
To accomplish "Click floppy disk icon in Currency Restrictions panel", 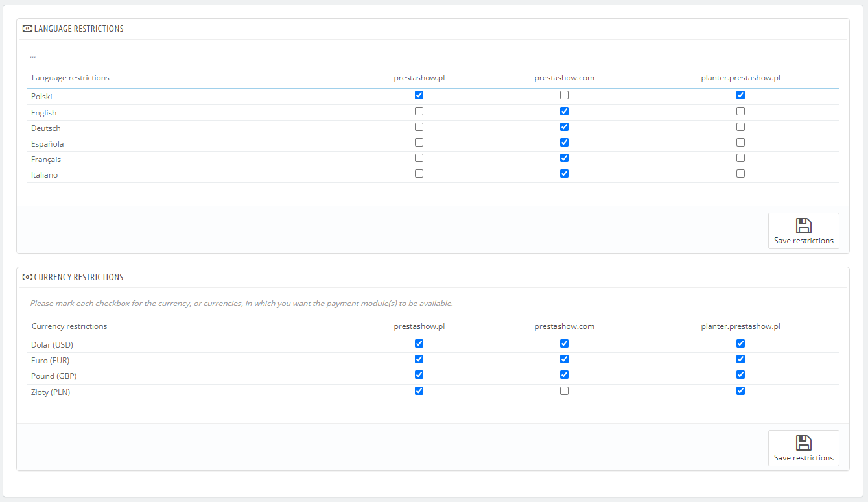I will (x=804, y=443).
